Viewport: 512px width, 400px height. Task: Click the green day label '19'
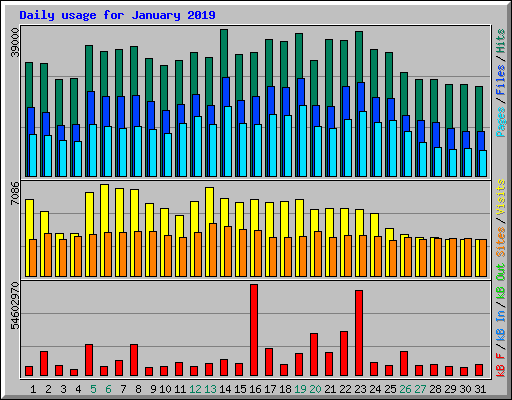pyautogui.click(x=300, y=389)
